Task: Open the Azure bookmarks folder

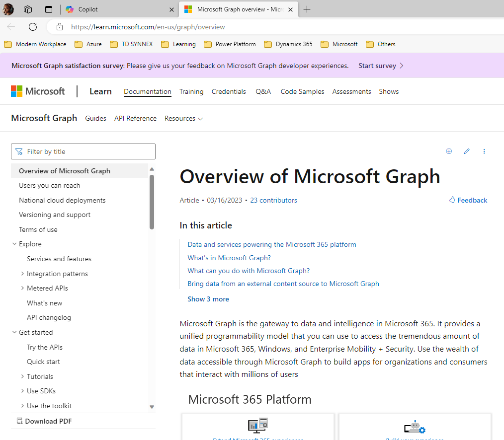Action: [x=88, y=44]
